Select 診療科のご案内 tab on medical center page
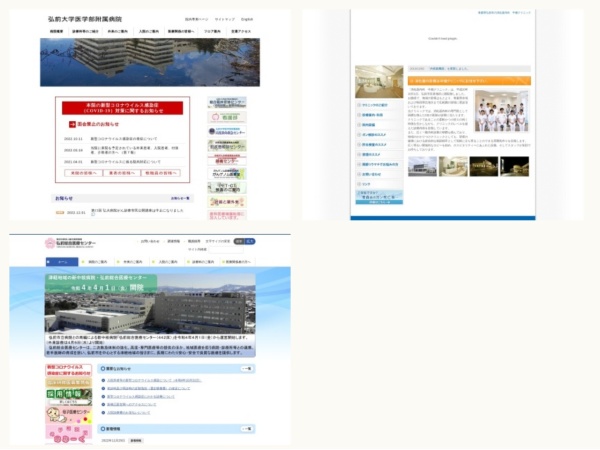This screenshot has height=450, width=600. click(x=203, y=262)
